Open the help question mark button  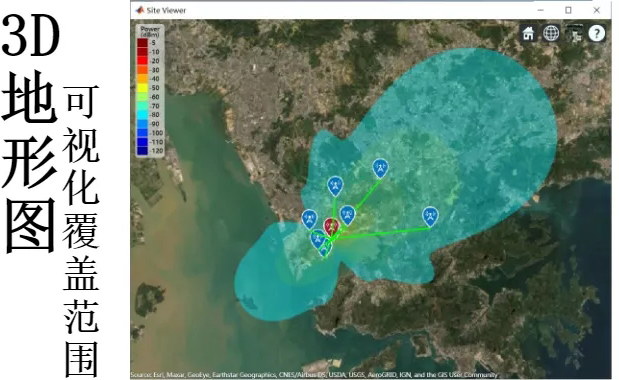(x=596, y=33)
